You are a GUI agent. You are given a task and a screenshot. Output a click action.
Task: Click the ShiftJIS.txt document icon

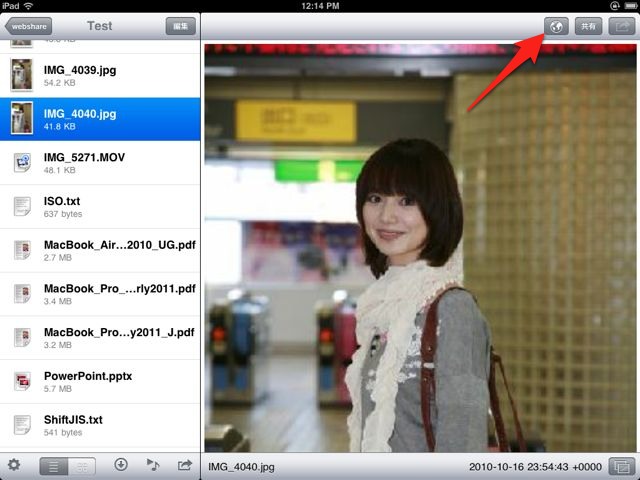click(x=22, y=425)
